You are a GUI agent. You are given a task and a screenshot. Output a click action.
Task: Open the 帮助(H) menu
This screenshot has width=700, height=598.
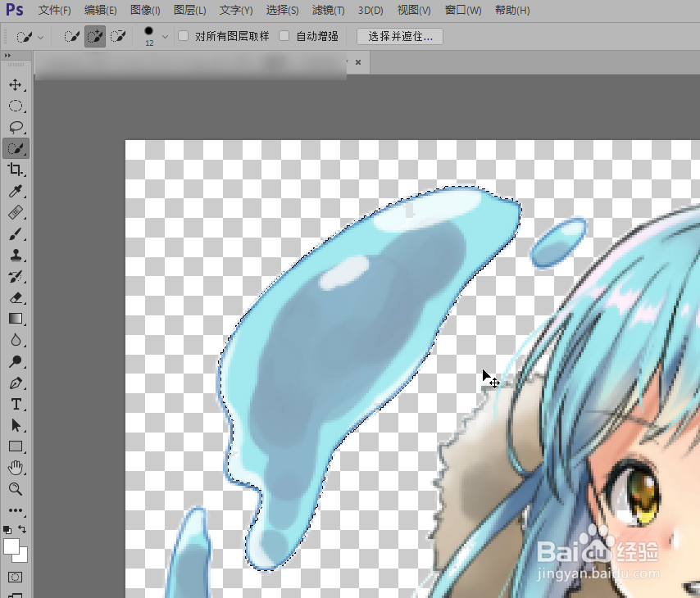click(512, 11)
